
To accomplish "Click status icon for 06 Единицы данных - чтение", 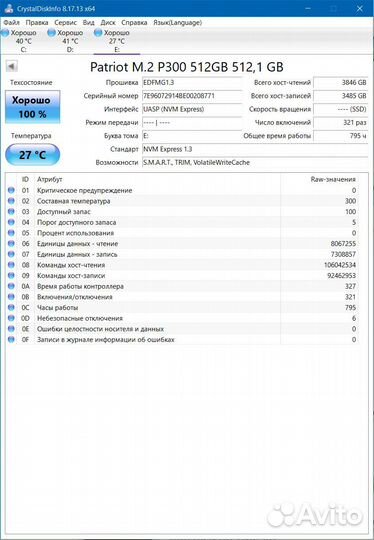I will [11, 243].
